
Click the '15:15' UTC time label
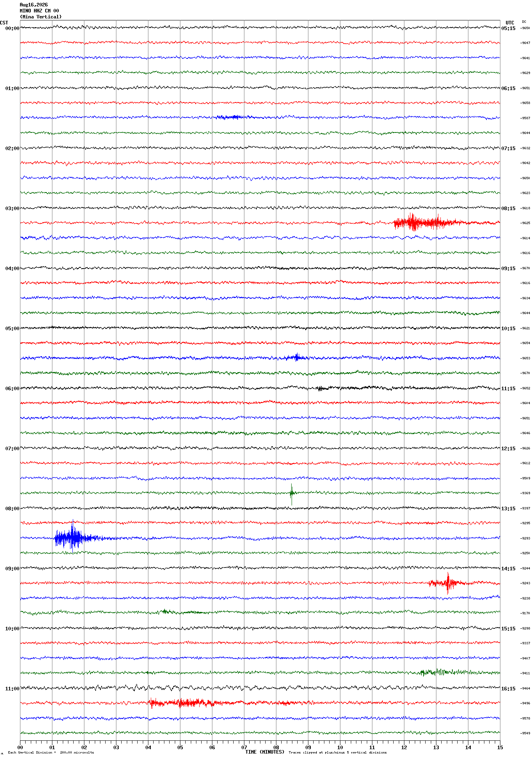pyautogui.click(x=508, y=629)
